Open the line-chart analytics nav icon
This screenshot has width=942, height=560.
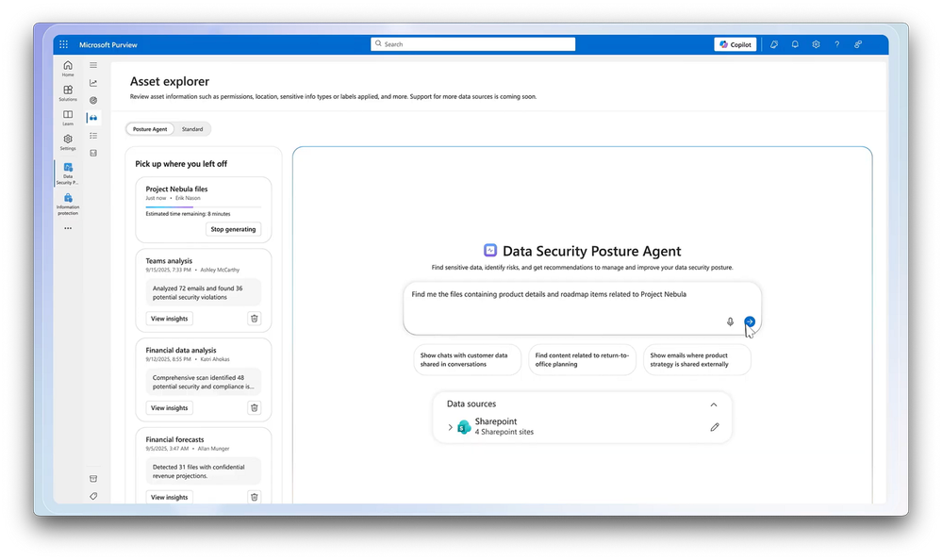[93, 83]
